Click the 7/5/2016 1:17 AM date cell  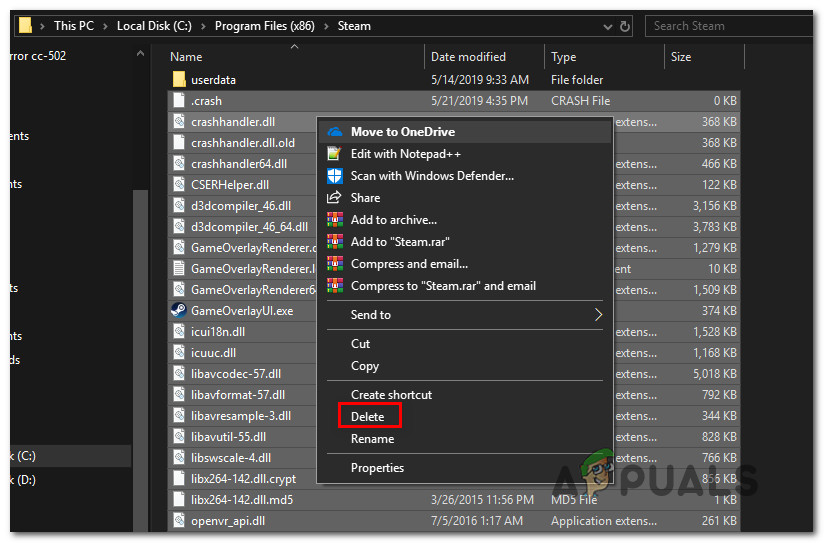click(477, 520)
